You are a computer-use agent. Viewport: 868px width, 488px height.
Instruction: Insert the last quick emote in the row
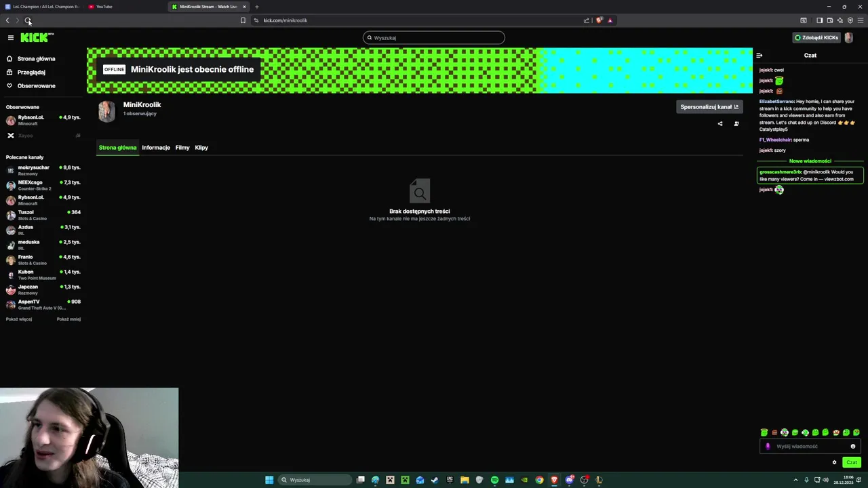tap(856, 432)
